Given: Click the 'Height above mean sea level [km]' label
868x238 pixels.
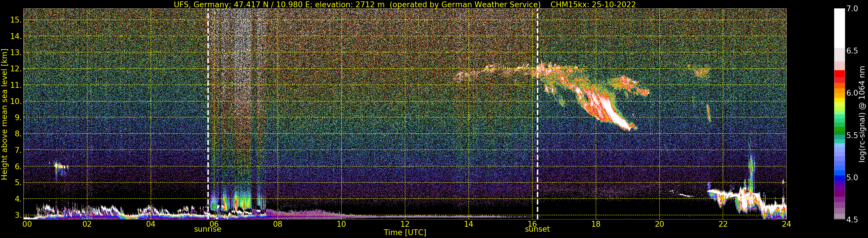Looking at the screenshot, I should pyautogui.click(x=4, y=114).
